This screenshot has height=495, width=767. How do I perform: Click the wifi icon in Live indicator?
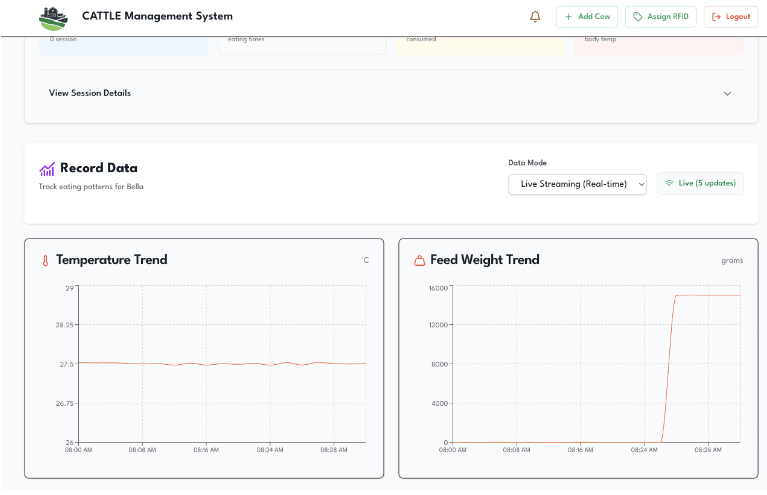(x=669, y=183)
